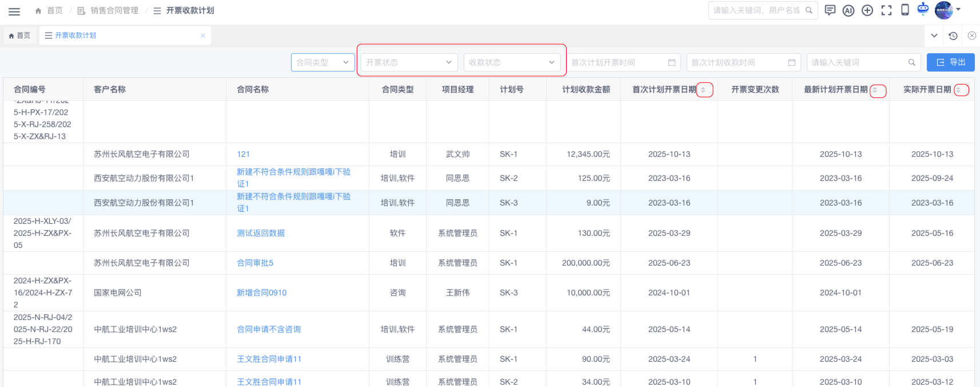Sort by 实际开票日期 column
Screen dimensions: 980x387
[x=959, y=90]
